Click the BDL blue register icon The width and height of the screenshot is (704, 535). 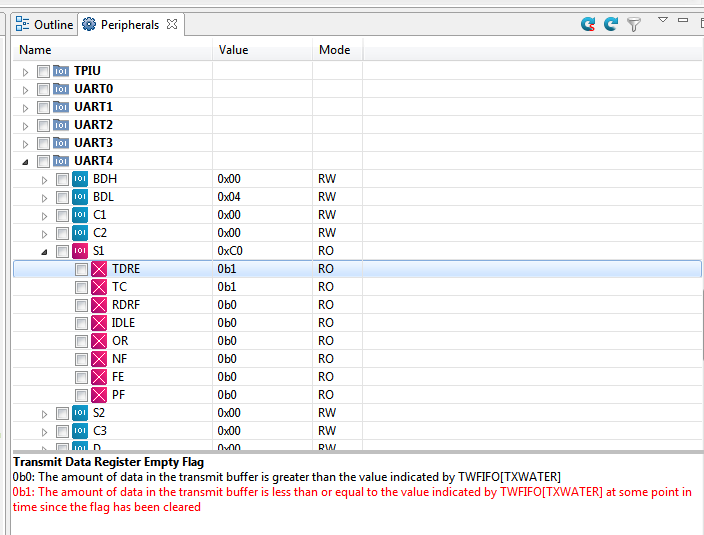tap(80, 197)
